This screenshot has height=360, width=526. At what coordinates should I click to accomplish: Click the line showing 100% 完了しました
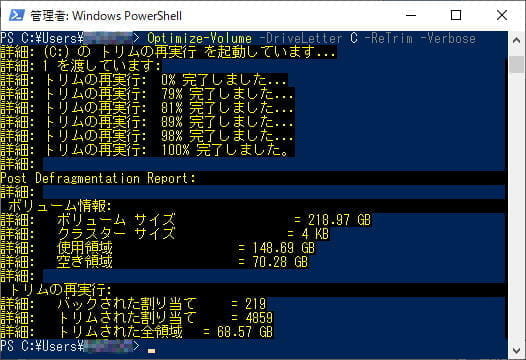[147, 150]
